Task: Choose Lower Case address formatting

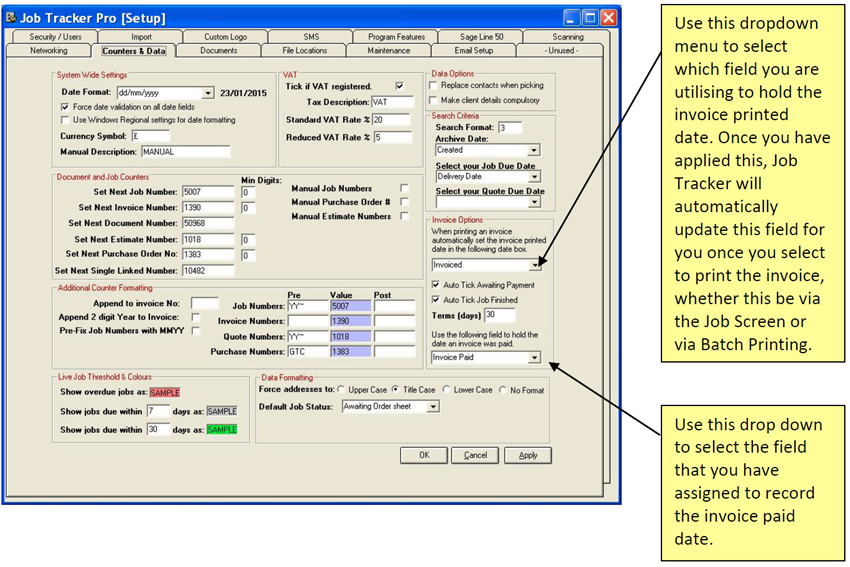Action: tap(446, 390)
